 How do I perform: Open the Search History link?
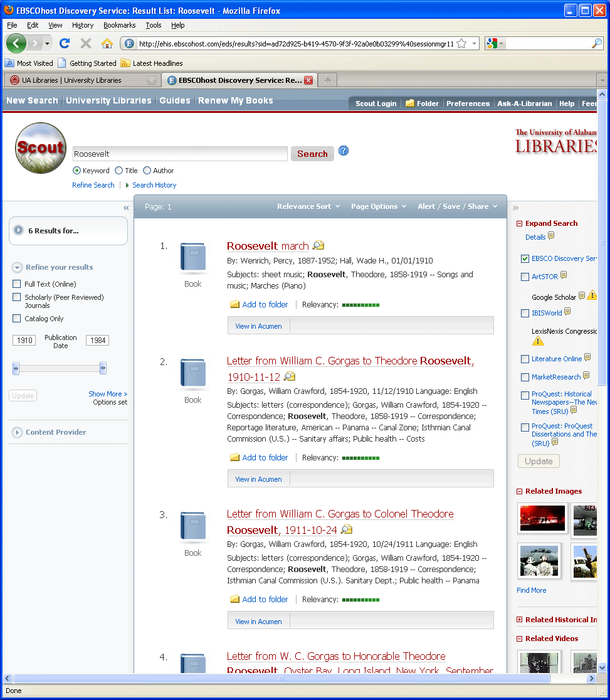pyautogui.click(x=154, y=185)
